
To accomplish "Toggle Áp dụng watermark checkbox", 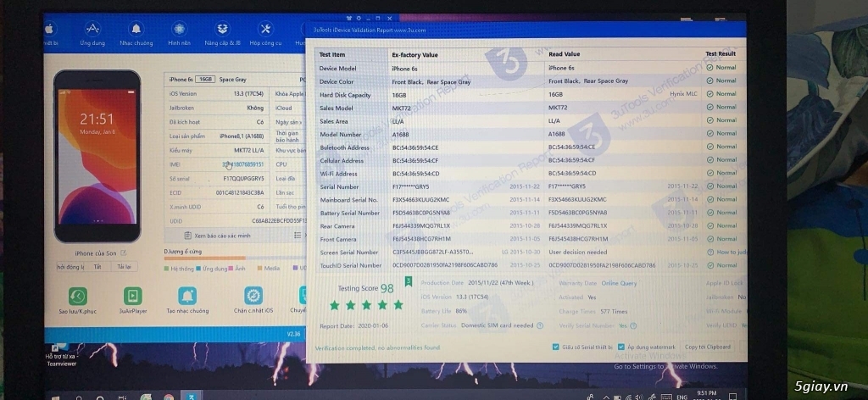I will coord(621,347).
